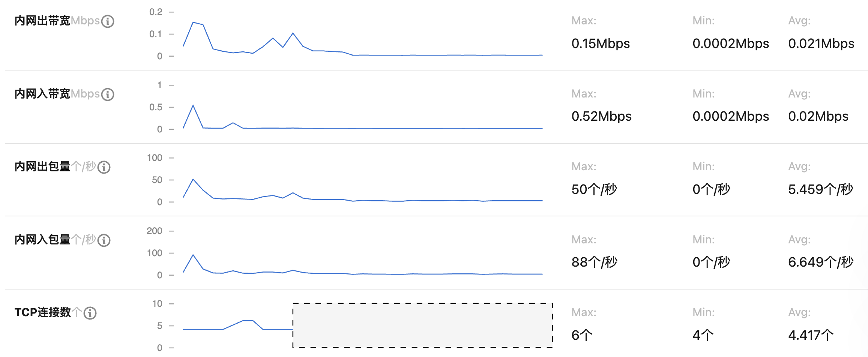Click info icon beside 内网出带宽

(x=108, y=21)
